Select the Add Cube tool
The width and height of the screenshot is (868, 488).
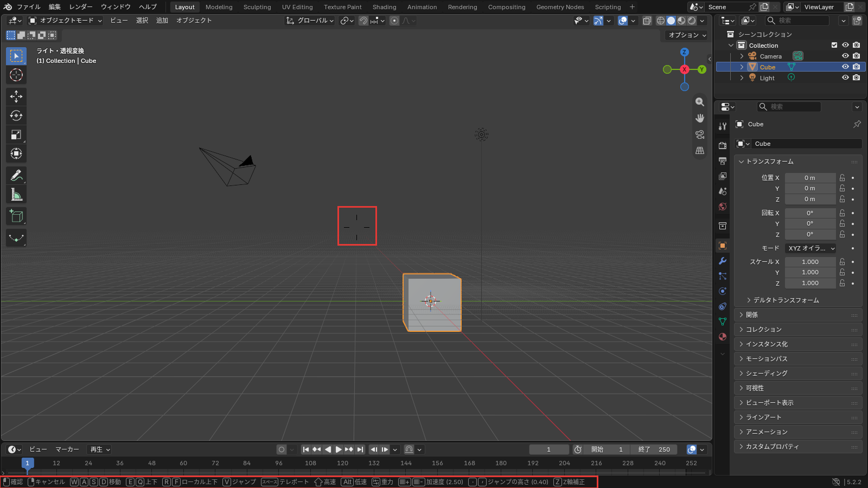16,216
